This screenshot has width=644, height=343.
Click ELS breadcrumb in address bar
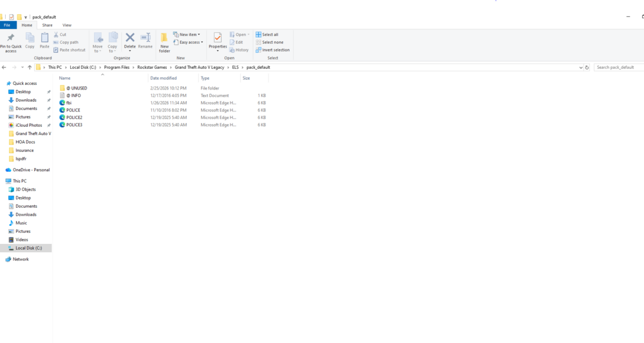pos(235,68)
